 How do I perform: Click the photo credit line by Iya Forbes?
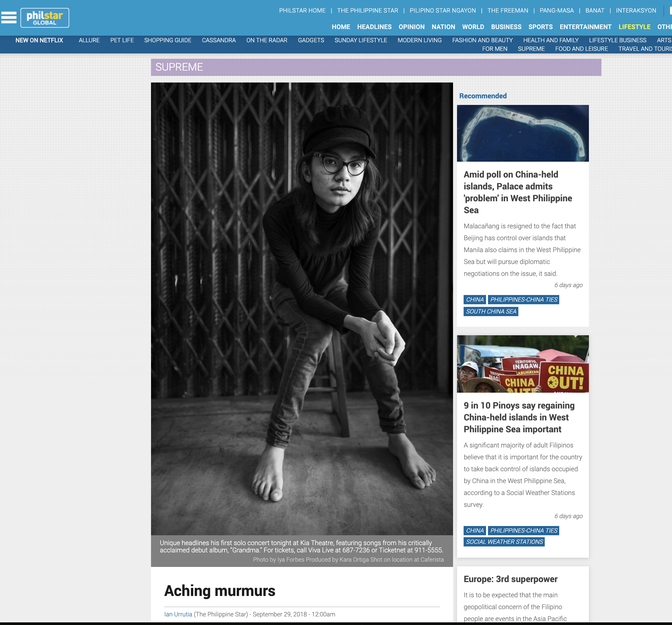click(348, 560)
